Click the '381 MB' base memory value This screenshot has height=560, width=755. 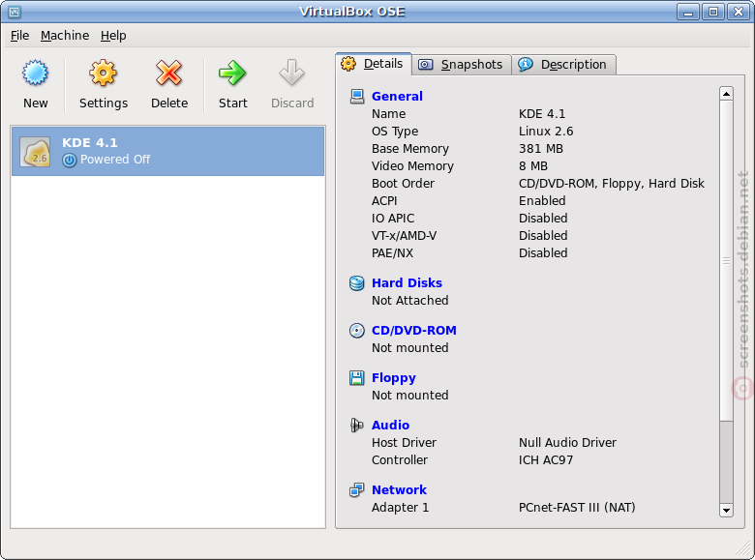541,149
